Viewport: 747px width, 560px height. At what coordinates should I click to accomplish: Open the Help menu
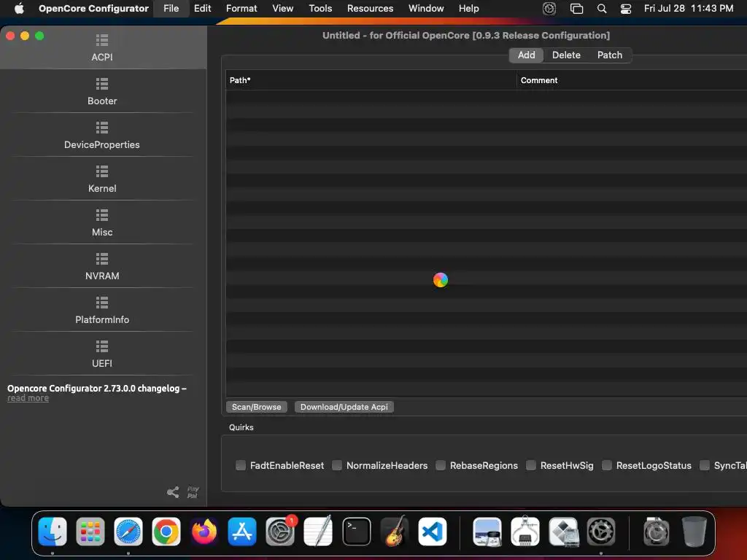[469, 9]
